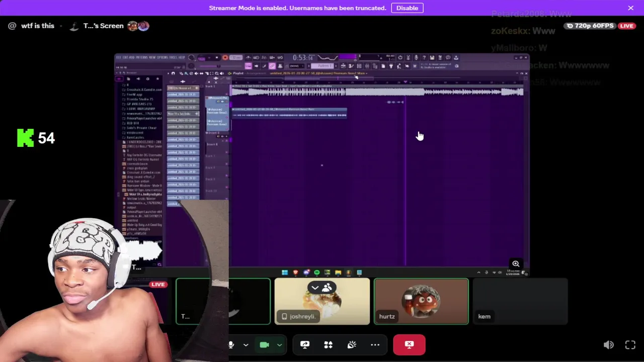Viewport: 644px width, 362px height.
Task: Select '[FREE] Lil Nonoe' in pattern list
Action: coord(183,88)
